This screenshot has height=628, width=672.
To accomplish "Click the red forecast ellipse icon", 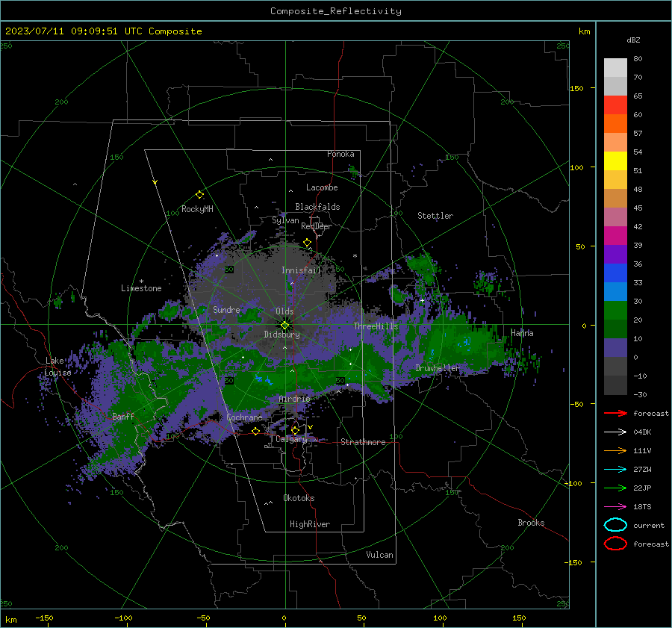I will pyautogui.click(x=615, y=544).
